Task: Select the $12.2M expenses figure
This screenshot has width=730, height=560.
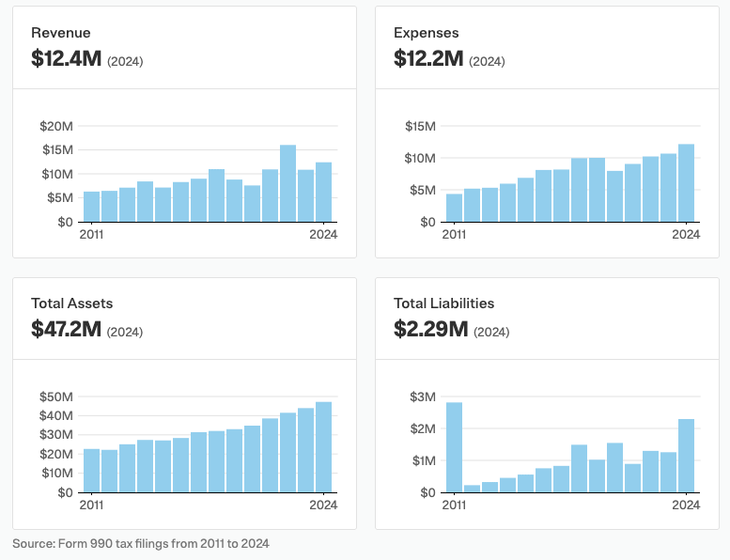Action: tap(428, 58)
